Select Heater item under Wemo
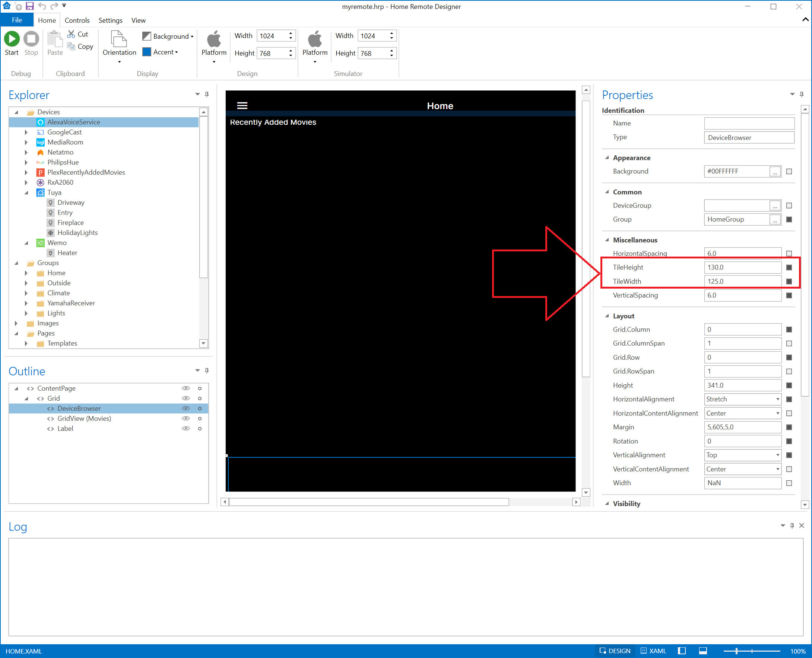This screenshot has height=658, width=812. click(67, 253)
